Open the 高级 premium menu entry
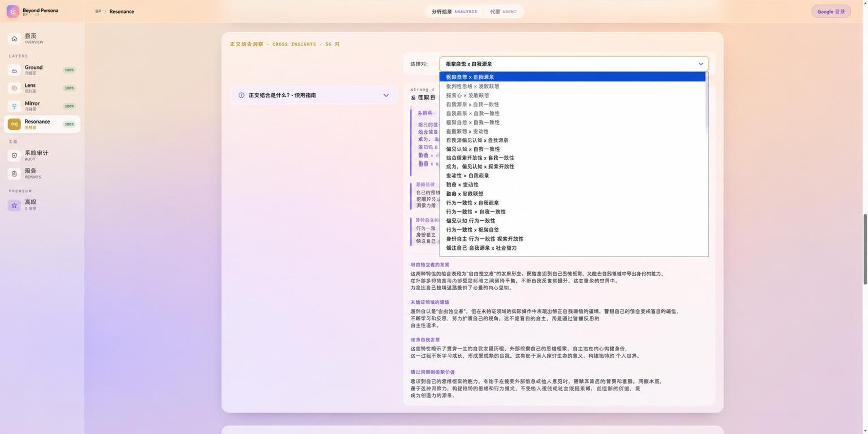This screenshot has height=434, width=868. (42, 205)
